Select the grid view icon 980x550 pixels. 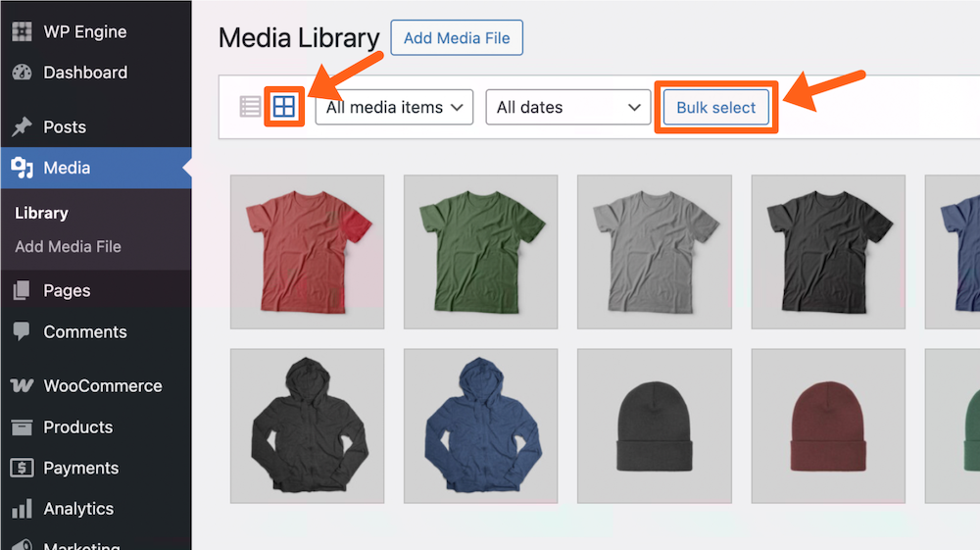click(x=284, y=107)
